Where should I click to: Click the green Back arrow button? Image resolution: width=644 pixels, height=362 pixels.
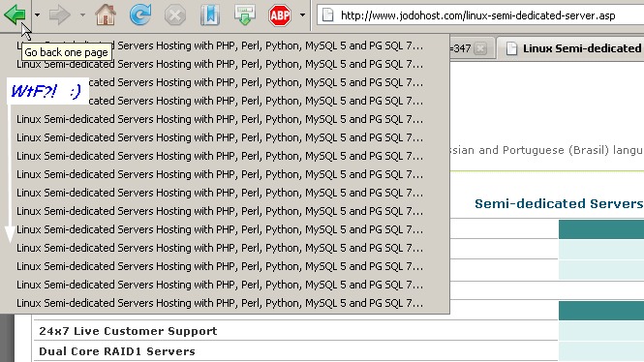(x=15, y=15)
